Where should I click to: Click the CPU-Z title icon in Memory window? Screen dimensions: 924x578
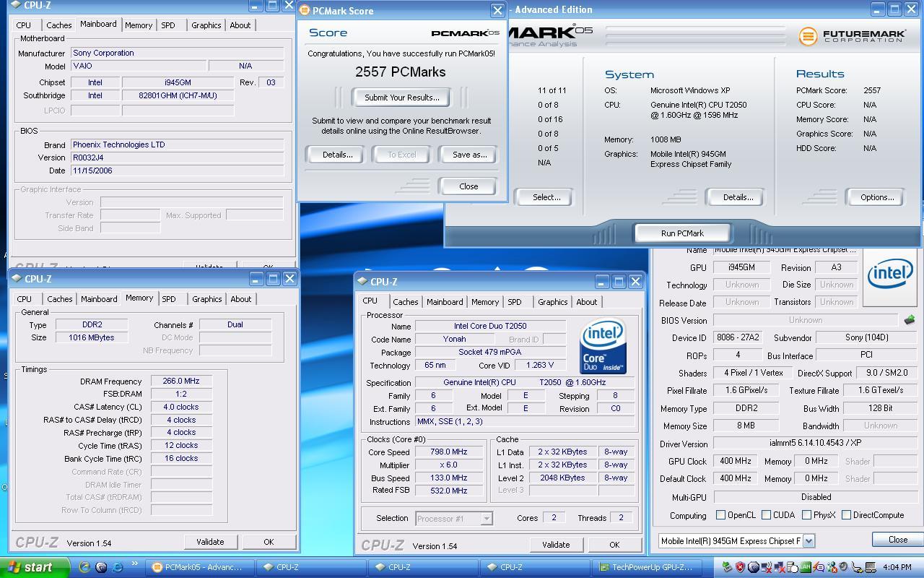click(x=17, y=279)
